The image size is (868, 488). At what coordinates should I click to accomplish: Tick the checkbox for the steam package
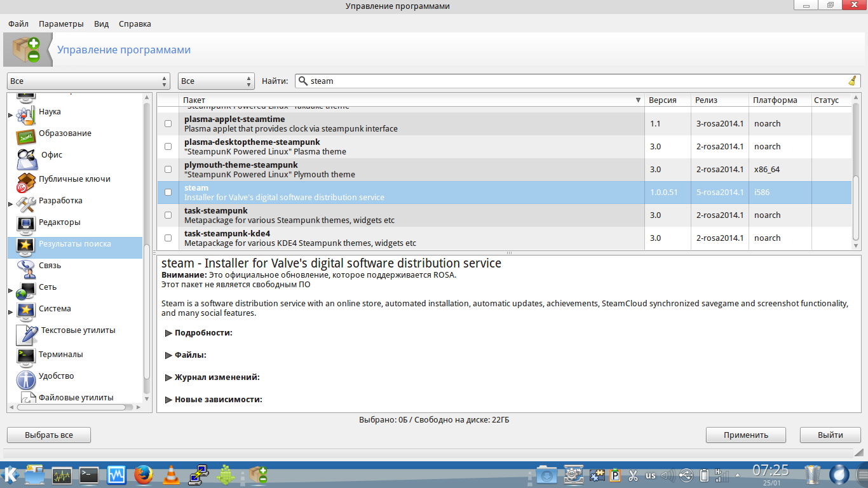pos(168,193)
